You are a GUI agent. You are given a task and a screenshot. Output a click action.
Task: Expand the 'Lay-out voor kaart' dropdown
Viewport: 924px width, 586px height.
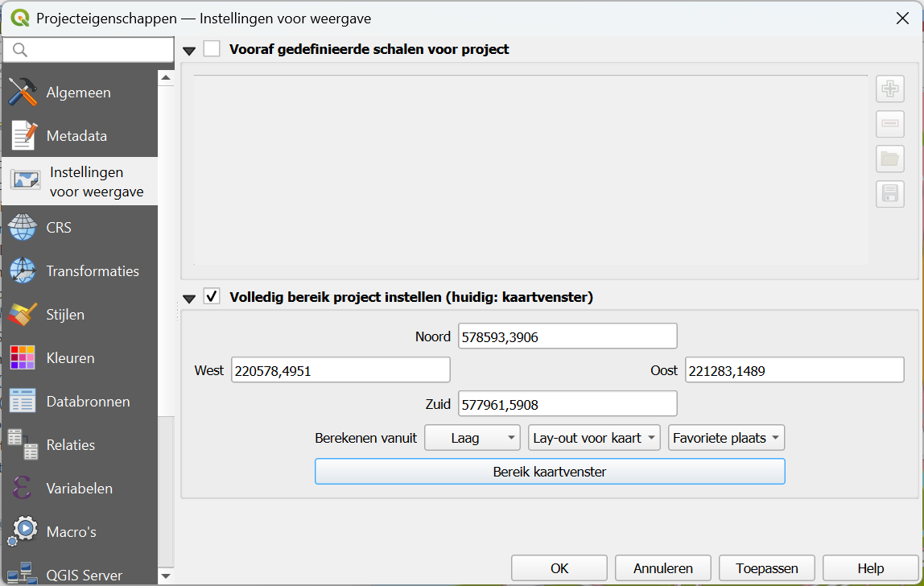point(594,438)
